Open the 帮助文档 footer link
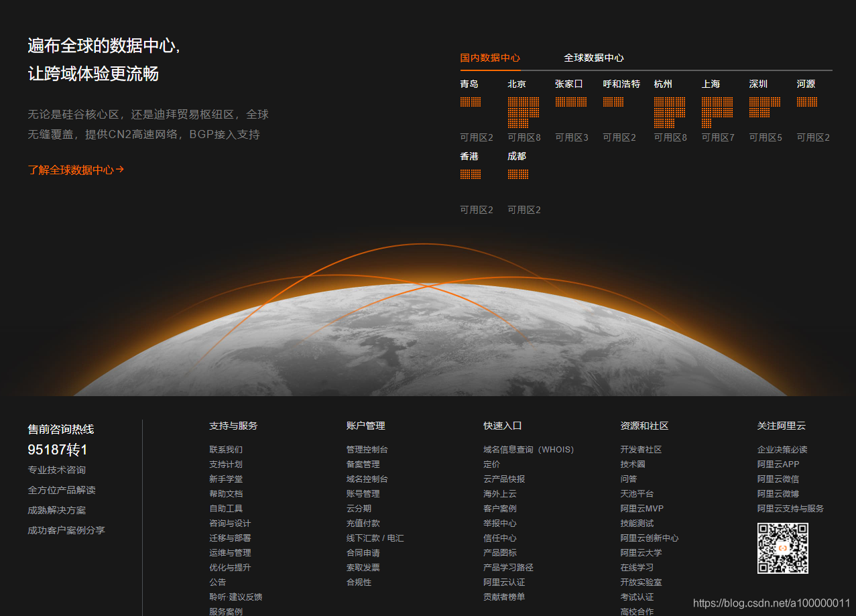Viewport: 856px width, 616px height. point(226,494)
